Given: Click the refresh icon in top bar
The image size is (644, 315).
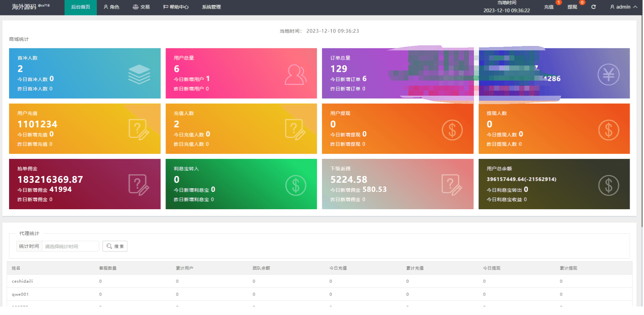Looking at the screenshot, I should pyautogui.click(x=593, y=7).
